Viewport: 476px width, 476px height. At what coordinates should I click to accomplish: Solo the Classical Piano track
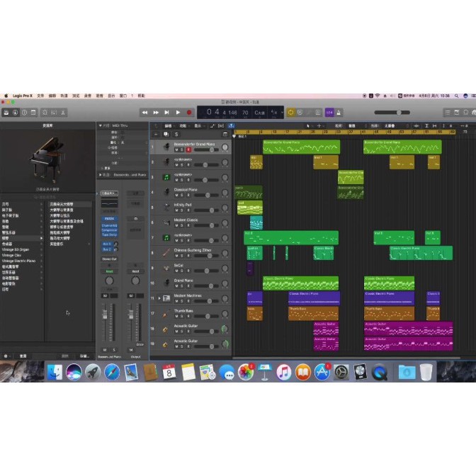coord(182,195)
